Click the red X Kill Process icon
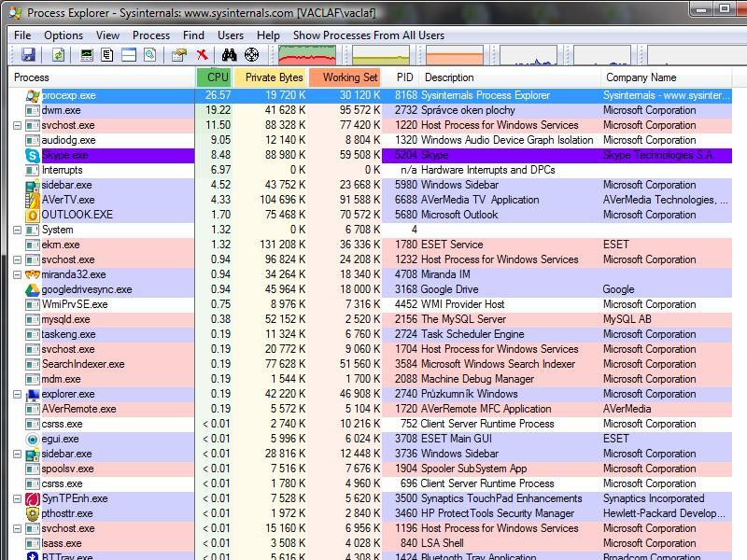This screenshot has width=747, height=560. click(x=202, y=56)
